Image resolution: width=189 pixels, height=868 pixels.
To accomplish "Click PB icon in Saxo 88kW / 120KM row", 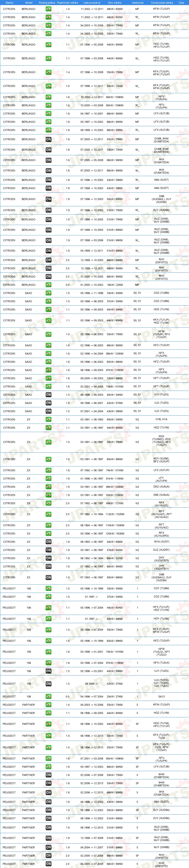I will click(48, 354).
